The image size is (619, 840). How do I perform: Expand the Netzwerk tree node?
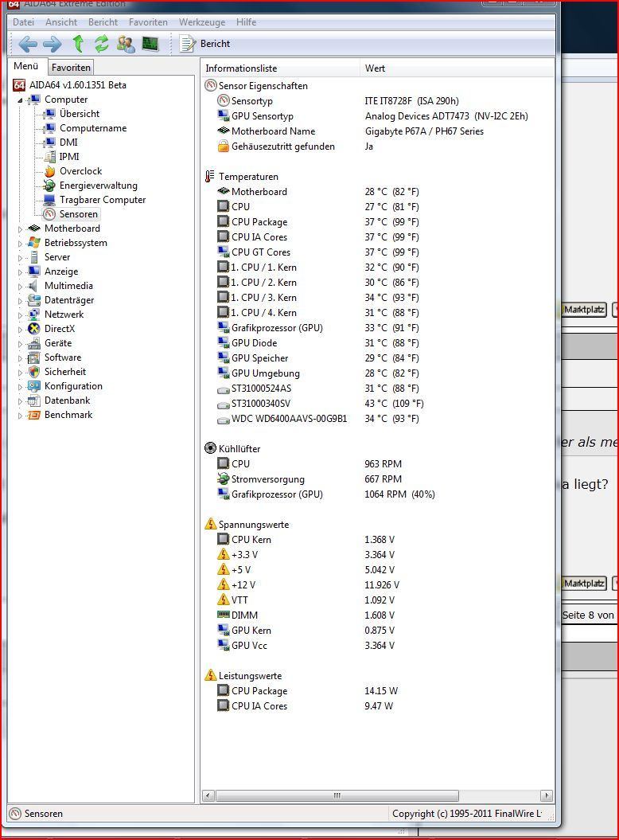coord(21,315)
